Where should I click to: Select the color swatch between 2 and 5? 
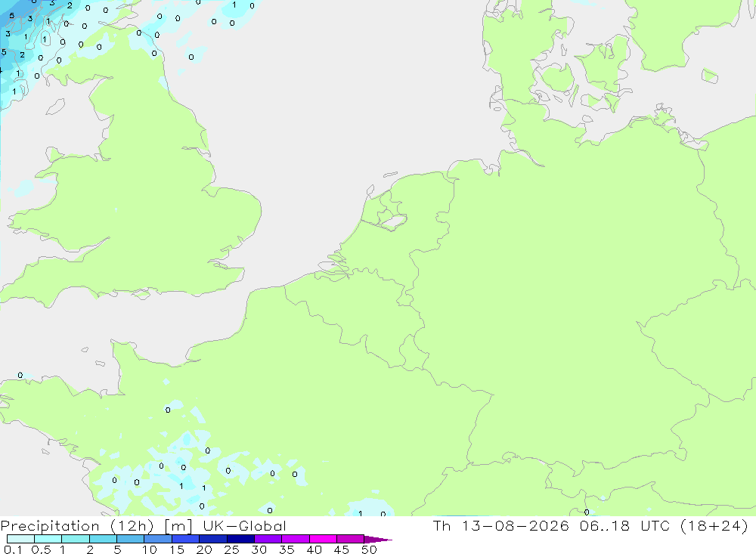[x=103, y=539]
